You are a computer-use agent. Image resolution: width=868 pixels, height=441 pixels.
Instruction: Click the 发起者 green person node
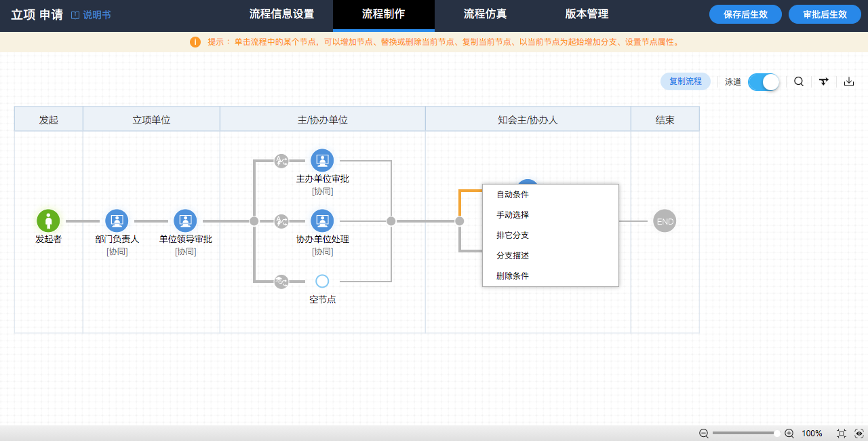click(x=48, y=220)
